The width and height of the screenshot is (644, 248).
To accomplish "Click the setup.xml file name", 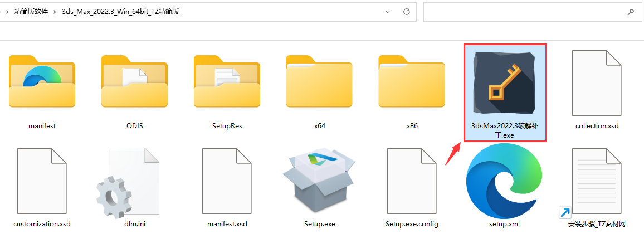I will point(505,224).
